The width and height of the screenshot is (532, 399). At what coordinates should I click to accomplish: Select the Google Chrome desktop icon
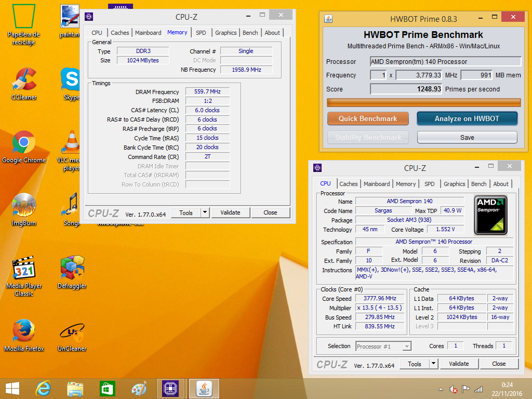[24, 147]
